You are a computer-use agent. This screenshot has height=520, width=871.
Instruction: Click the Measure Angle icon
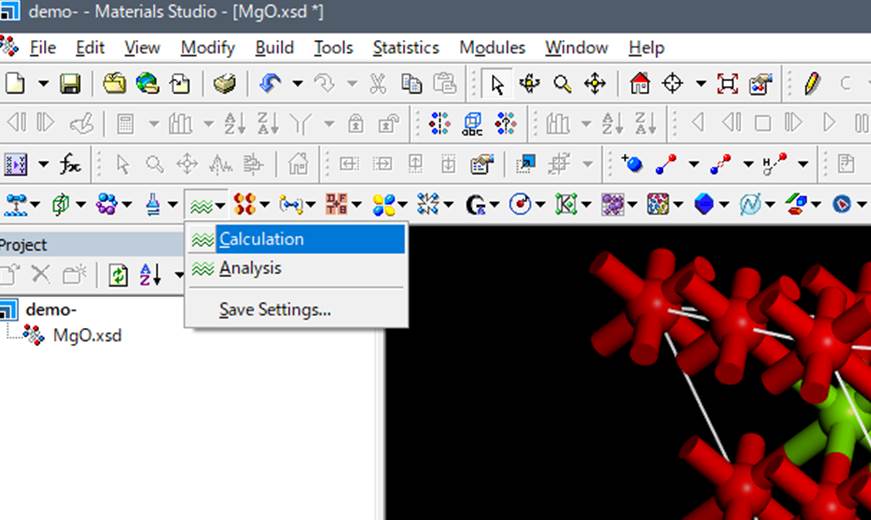(x=720, y=163)
